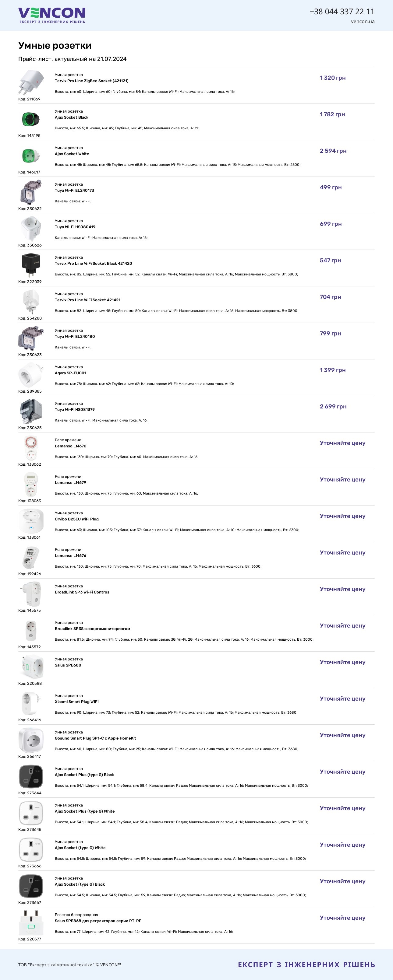
Task: Click Tervix Pro Line WiFi Socket Black image
Action: pyautogui.click(x=31, y=265)
